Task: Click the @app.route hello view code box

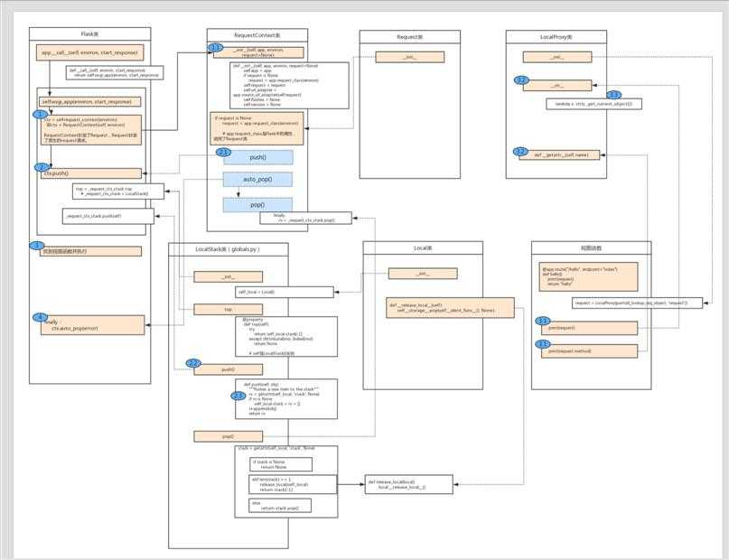Action: [x=589, y=276]
